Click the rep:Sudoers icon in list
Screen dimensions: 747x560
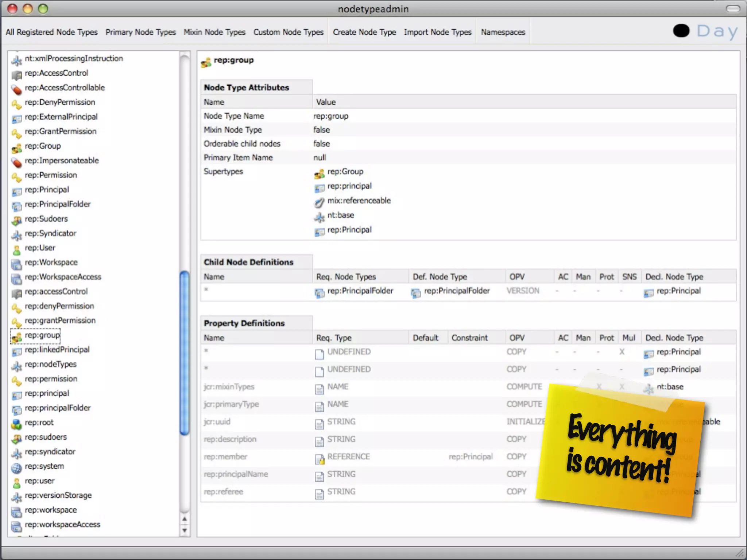click(x=16, y=221)
